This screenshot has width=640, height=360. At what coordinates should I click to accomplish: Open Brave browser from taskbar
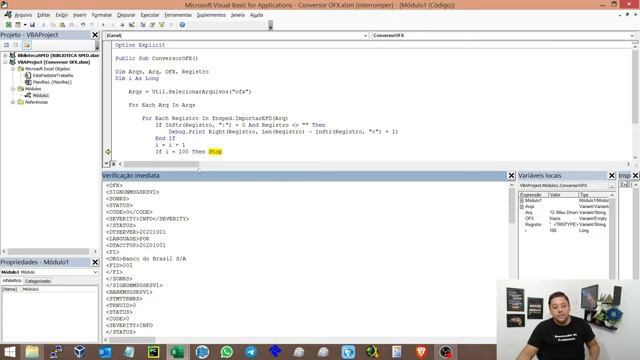(421, 352)
